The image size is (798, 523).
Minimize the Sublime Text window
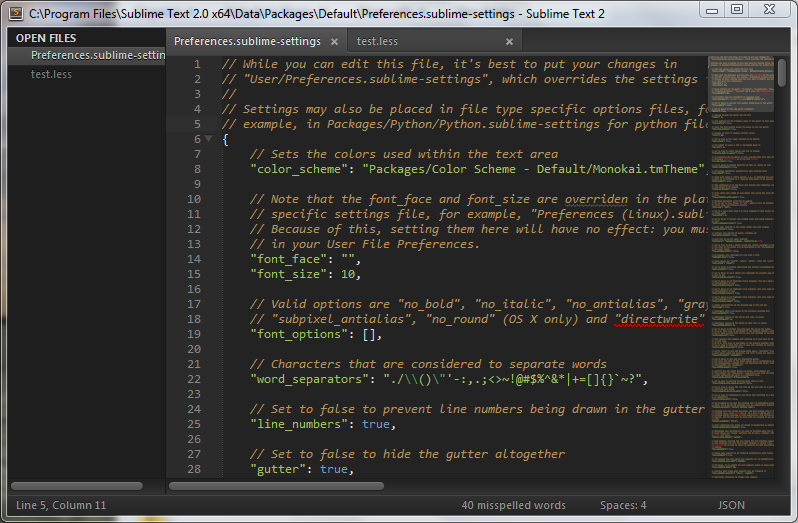[712, 10]
